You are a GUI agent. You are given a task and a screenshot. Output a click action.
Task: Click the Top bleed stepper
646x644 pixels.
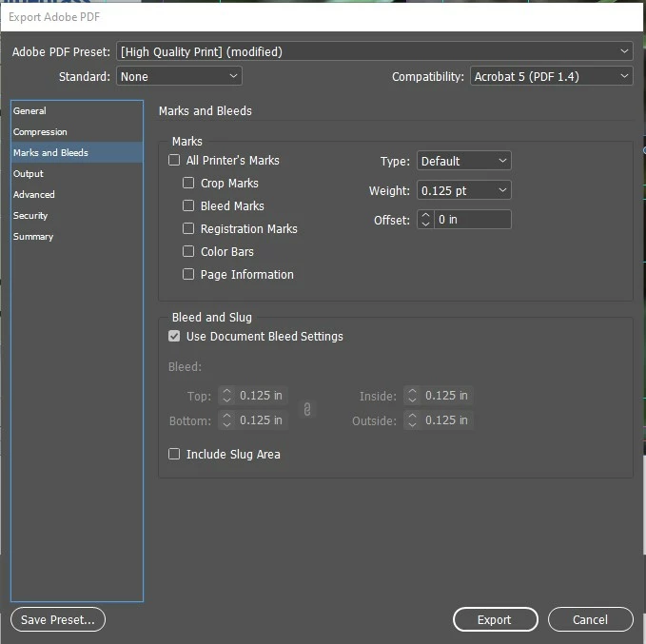click(226, 395)
